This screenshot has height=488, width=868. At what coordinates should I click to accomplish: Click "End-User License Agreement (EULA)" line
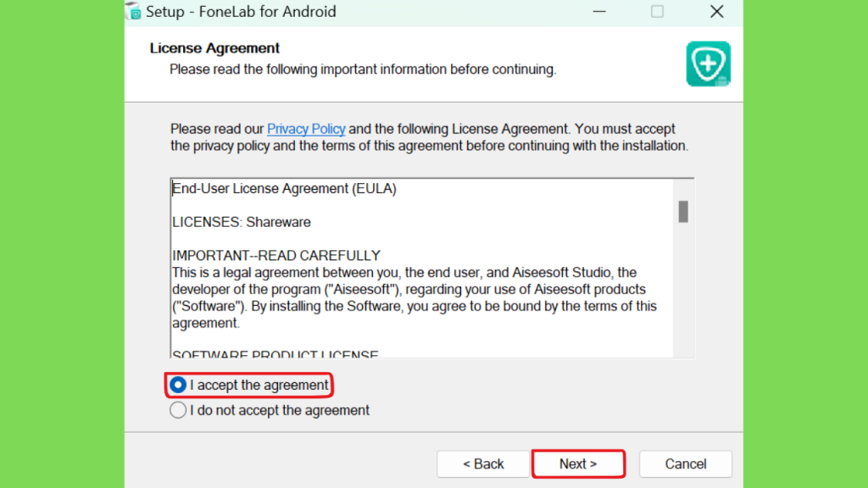pos(285,189)
